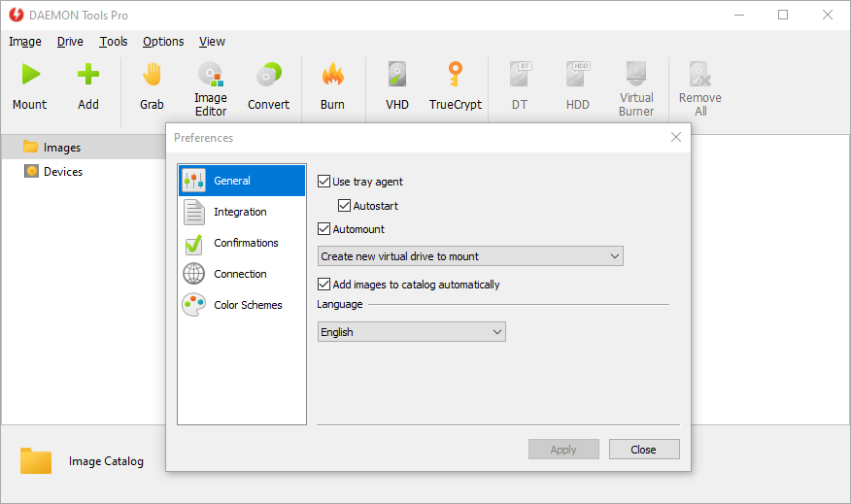Maximize the DAEMON Tools Pro window
This screenshot has width=851, height=504.
783,15
